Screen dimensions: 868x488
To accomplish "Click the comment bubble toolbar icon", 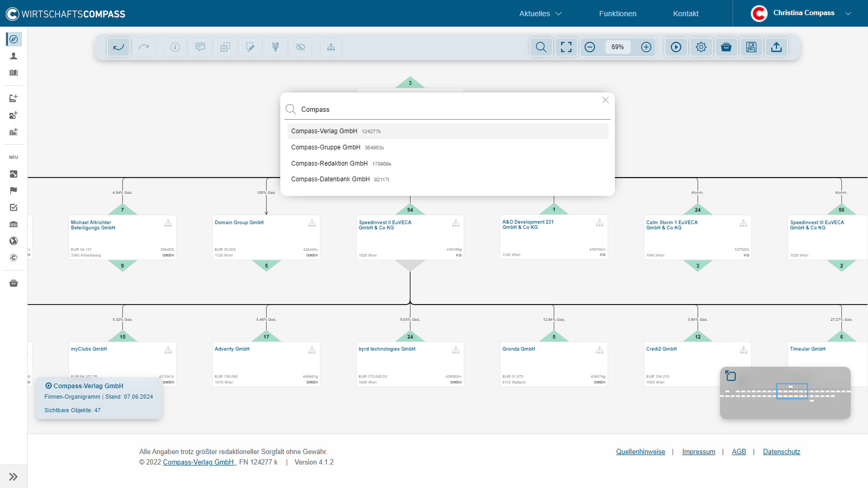I will [200, 47].
